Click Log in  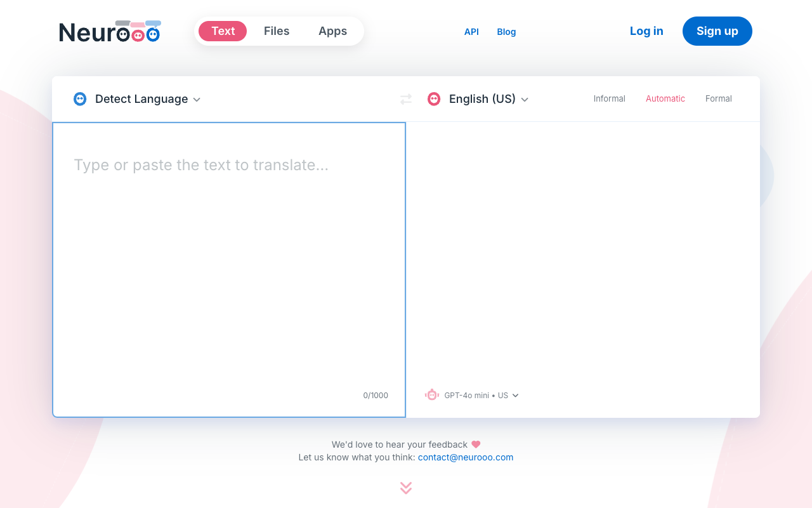[x=646, y=31]
